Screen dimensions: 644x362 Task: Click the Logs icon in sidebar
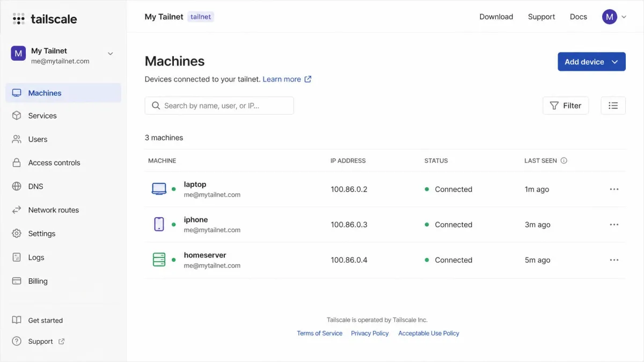tap(17, 257)
